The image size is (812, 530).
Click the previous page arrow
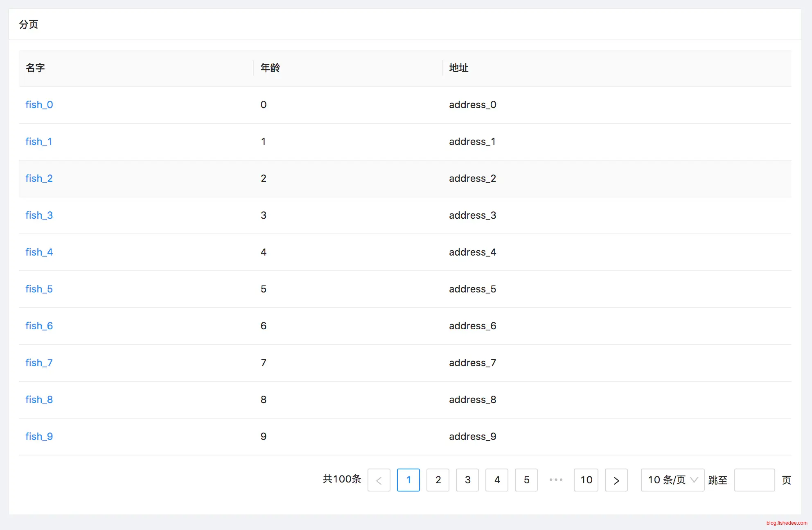[x=379, y=480]
